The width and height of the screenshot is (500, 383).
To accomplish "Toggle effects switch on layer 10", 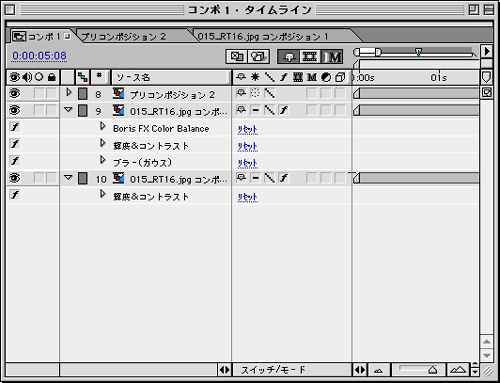I will point(284,178).
